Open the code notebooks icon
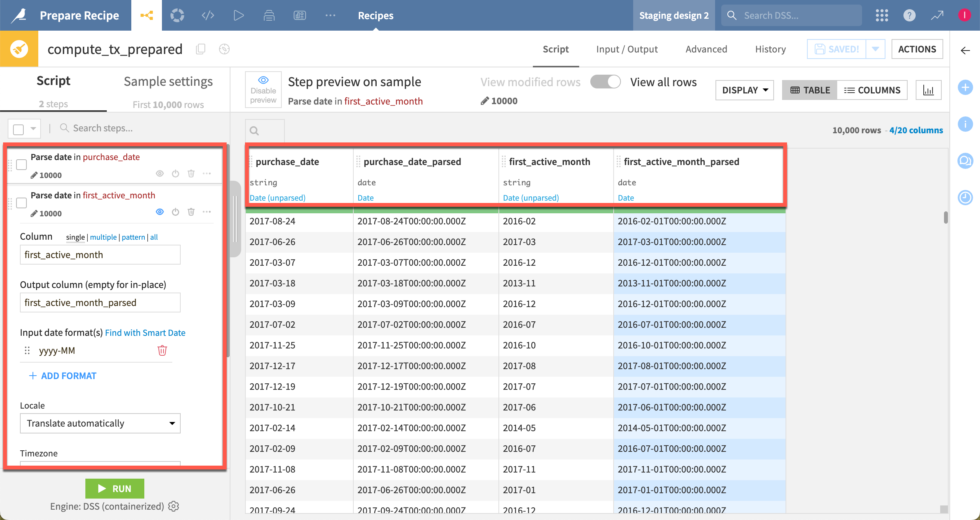The image size is (980, 520). pyautogui.click(x=208, y=15)
